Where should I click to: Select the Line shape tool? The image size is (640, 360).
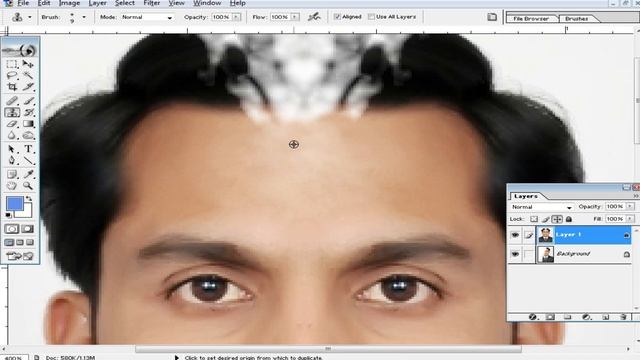28,160
